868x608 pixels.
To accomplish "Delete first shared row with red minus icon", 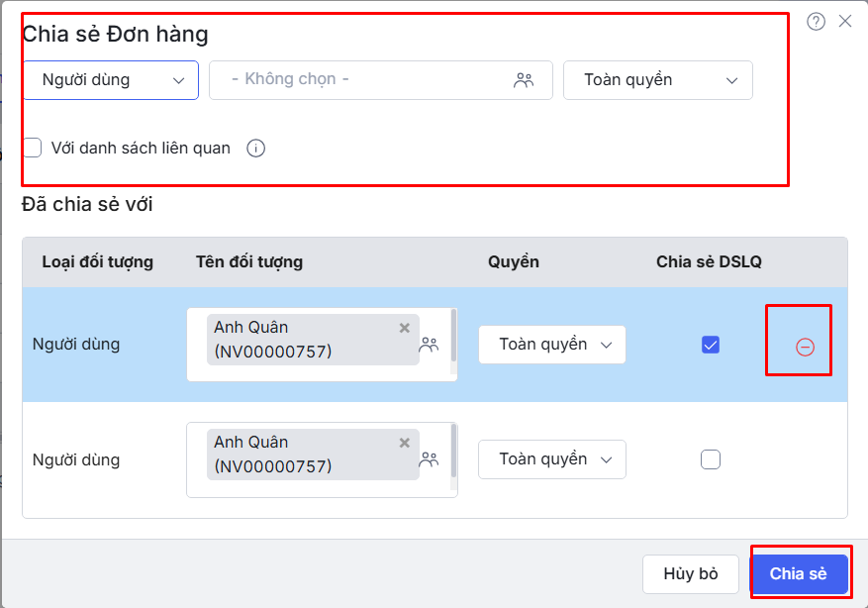I will pos(805,347).
